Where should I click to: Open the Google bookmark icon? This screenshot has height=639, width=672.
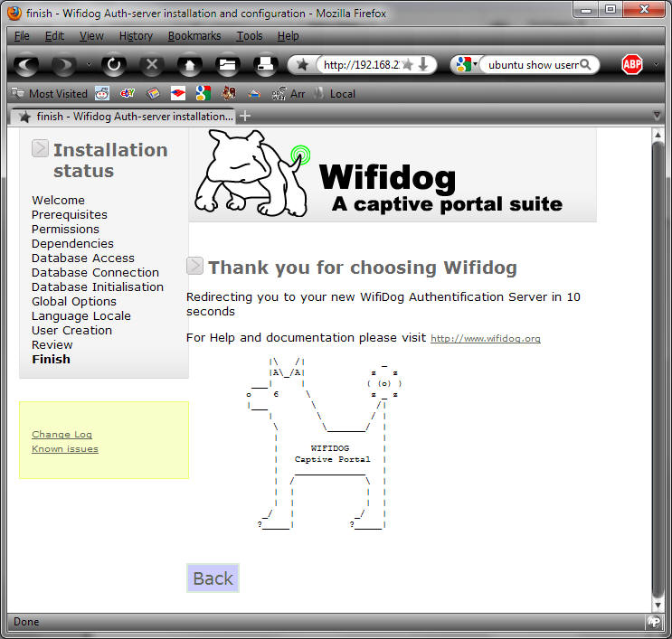[203, 93]
